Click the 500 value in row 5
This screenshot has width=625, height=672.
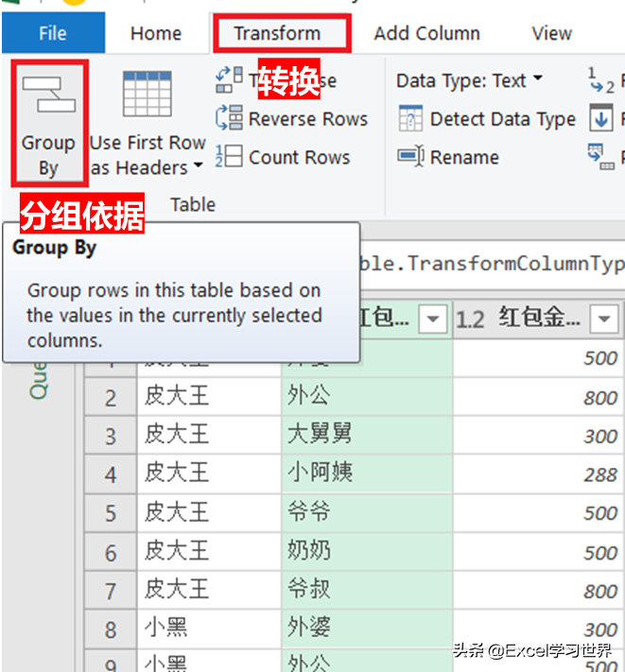tap(538, 513)
